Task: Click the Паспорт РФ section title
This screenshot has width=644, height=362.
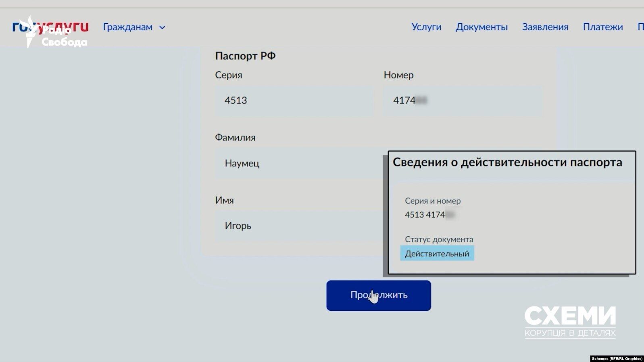Action: (245, 56)
